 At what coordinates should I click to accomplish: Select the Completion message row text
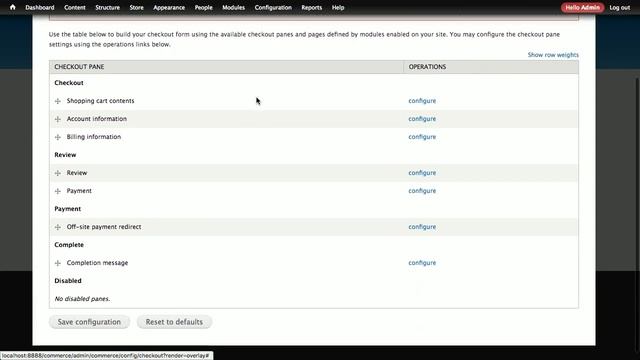98,262
